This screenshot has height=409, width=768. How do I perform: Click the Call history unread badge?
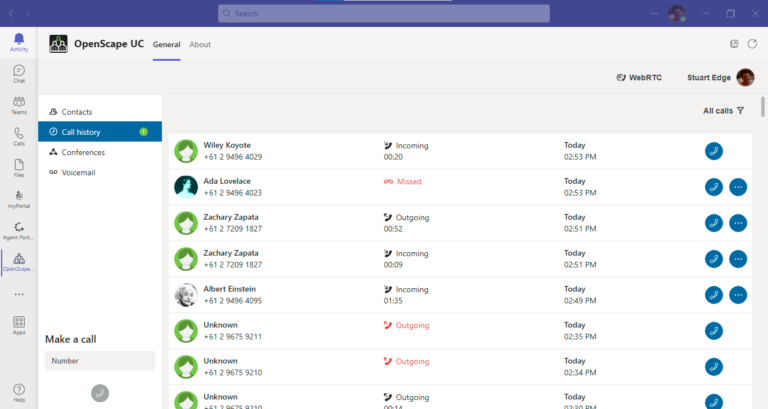pos(144,132)
